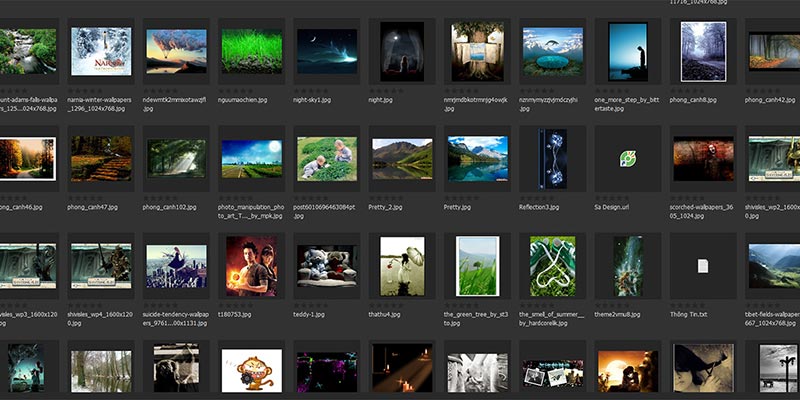Select the two babies in grass thumbnail
This screenshot has width=800, height=400.
coord(327,159)
